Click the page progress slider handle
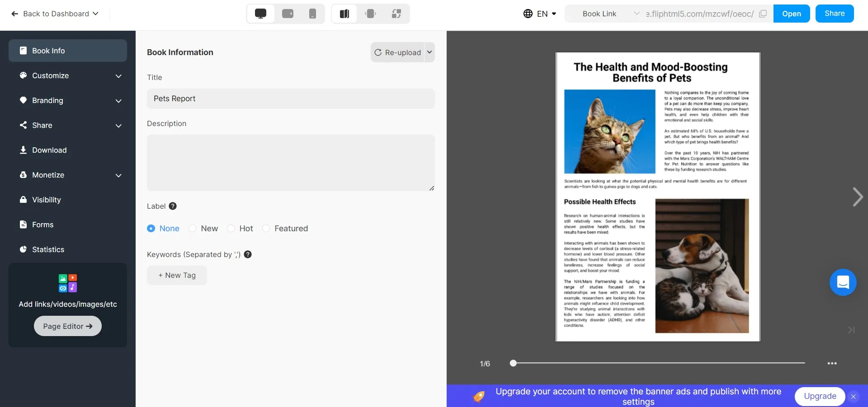The width and height of the screenshot is (868, 407). pyautogui.click(x=513, y=363)
